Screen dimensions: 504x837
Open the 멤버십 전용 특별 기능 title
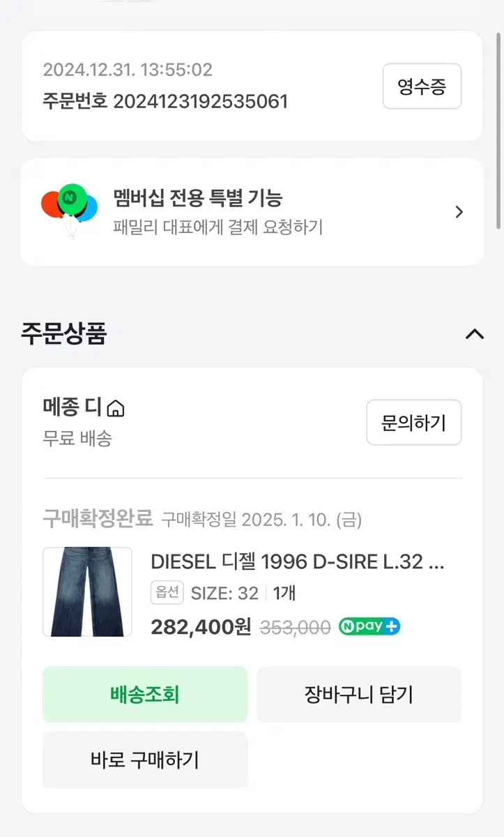pyautogui.click(x=198, y=198)
